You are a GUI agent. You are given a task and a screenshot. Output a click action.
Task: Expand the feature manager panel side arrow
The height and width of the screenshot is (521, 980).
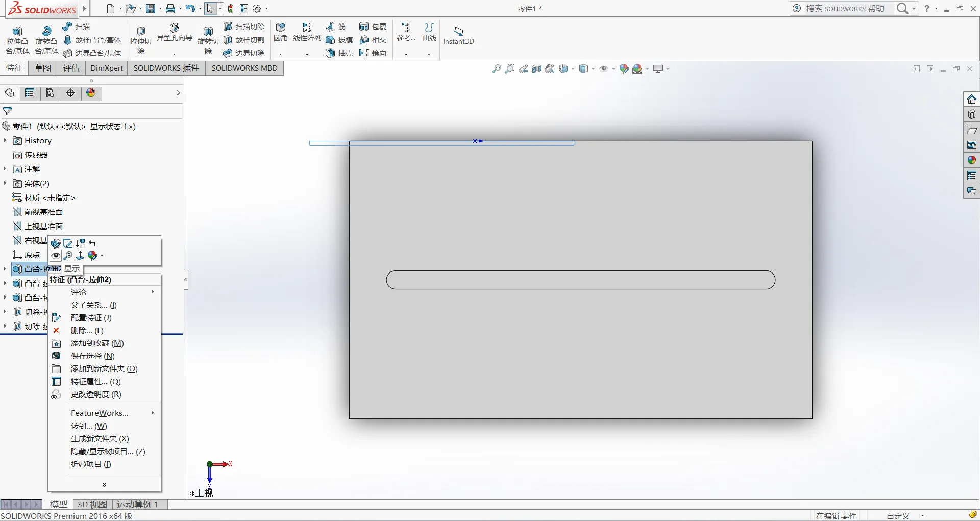coord(178,93)
